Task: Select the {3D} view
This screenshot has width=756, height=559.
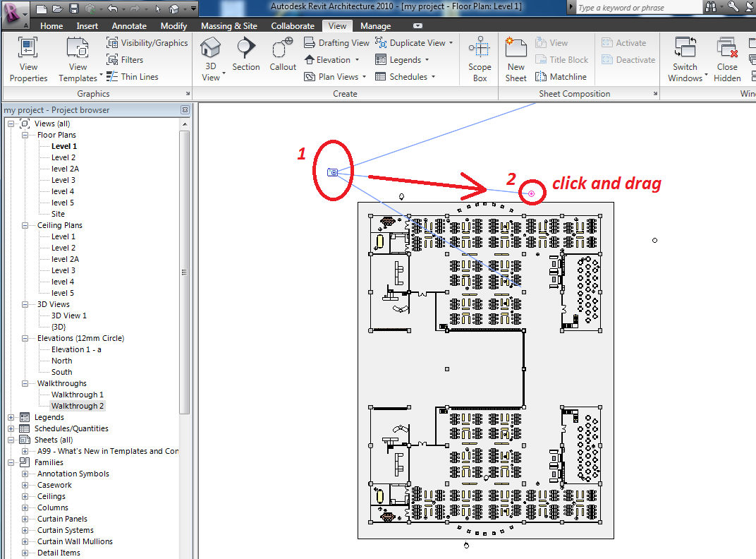Action: pos(59,327)
